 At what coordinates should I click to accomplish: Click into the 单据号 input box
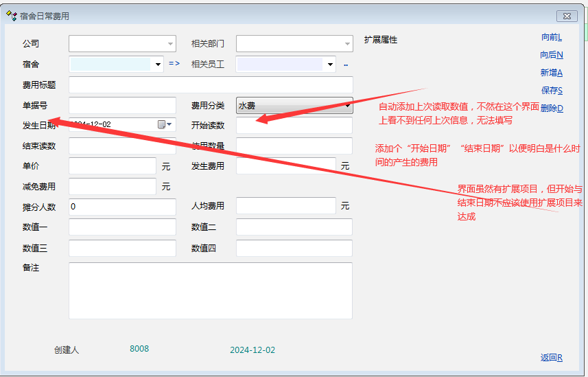122,106
